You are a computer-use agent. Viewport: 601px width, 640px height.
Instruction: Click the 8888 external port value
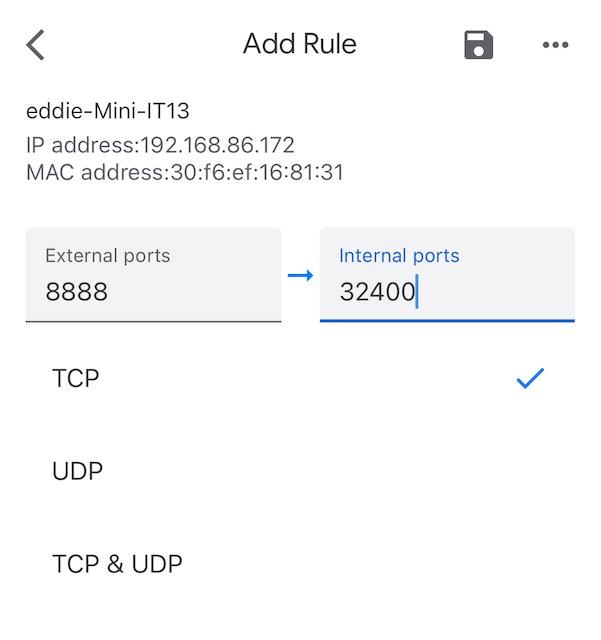(77, 292)
